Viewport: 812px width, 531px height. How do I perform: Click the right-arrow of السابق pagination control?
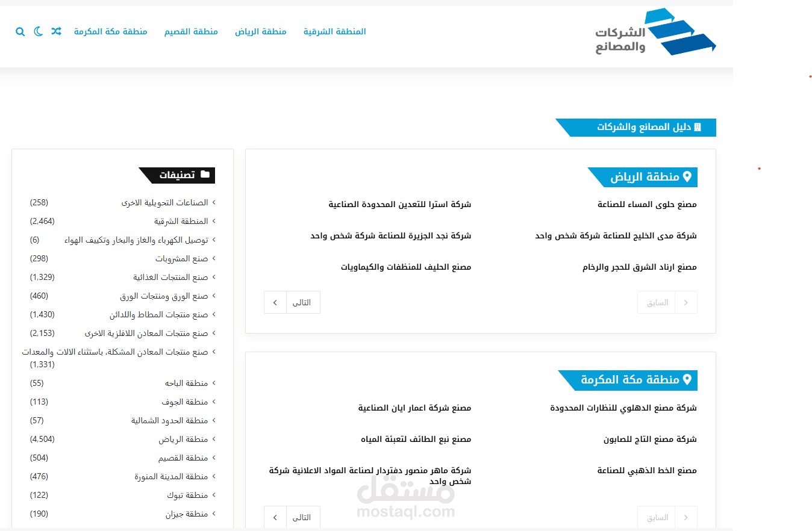686,302
